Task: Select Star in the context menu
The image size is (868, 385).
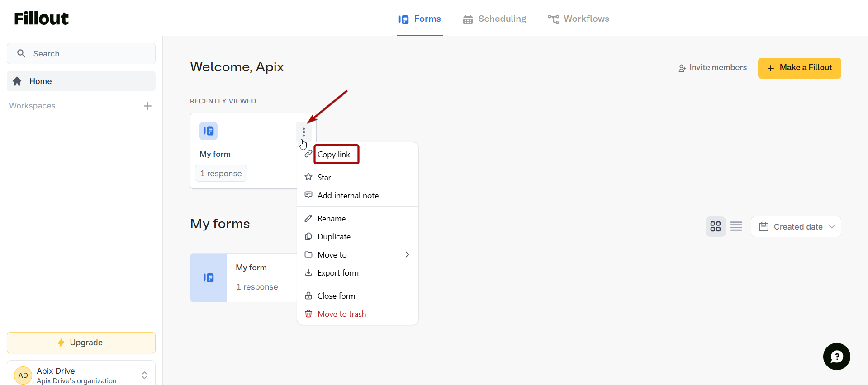Action: [x=357, y=177]
